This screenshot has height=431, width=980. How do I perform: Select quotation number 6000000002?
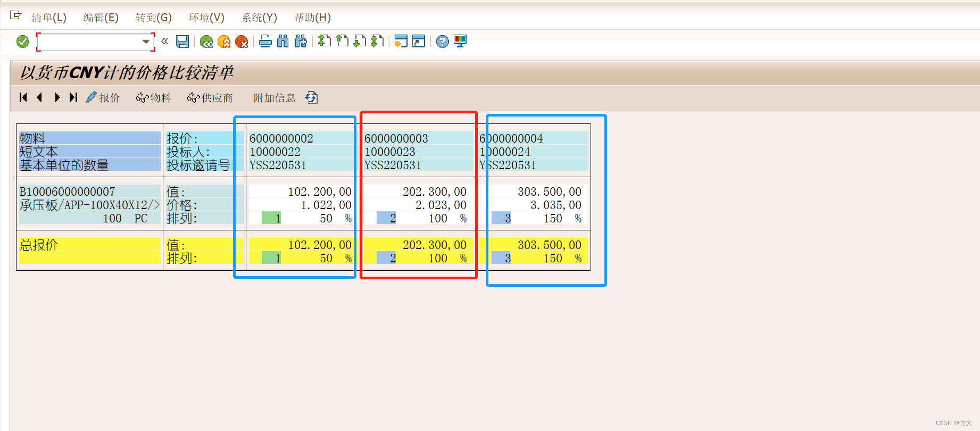281,138
